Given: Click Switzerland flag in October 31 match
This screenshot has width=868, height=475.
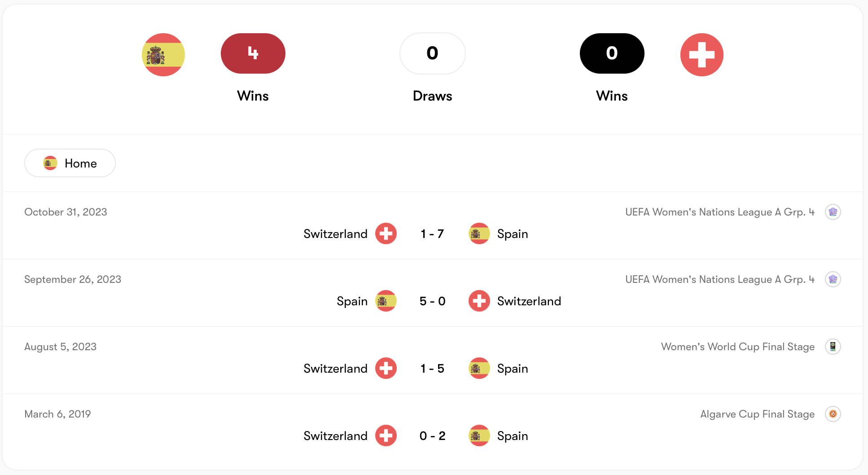Looking at the screenshot, I should [x=386, y=233].
